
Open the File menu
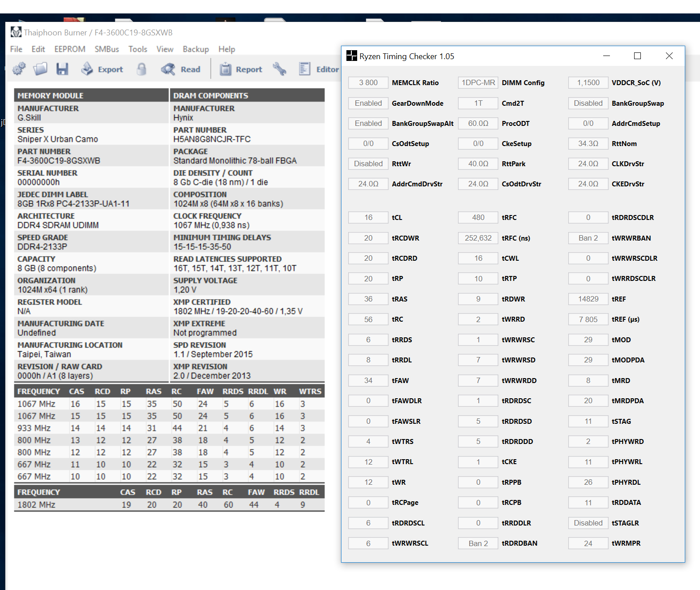16,49
